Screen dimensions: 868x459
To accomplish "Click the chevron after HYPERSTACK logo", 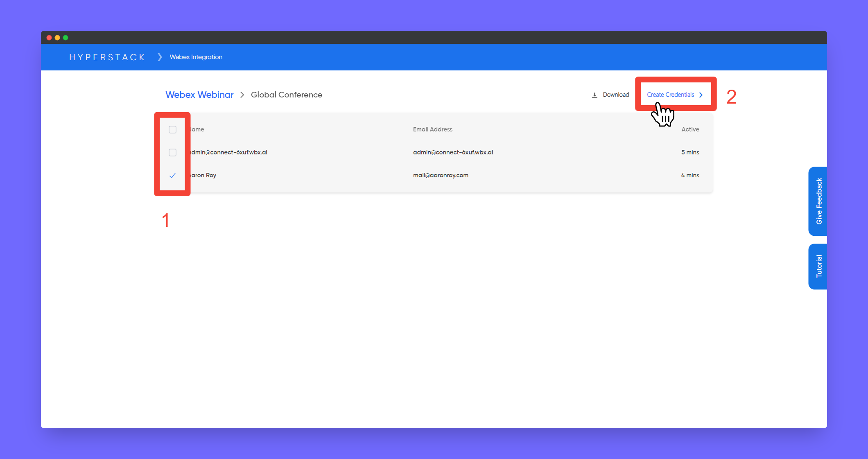I will [160, 57].
